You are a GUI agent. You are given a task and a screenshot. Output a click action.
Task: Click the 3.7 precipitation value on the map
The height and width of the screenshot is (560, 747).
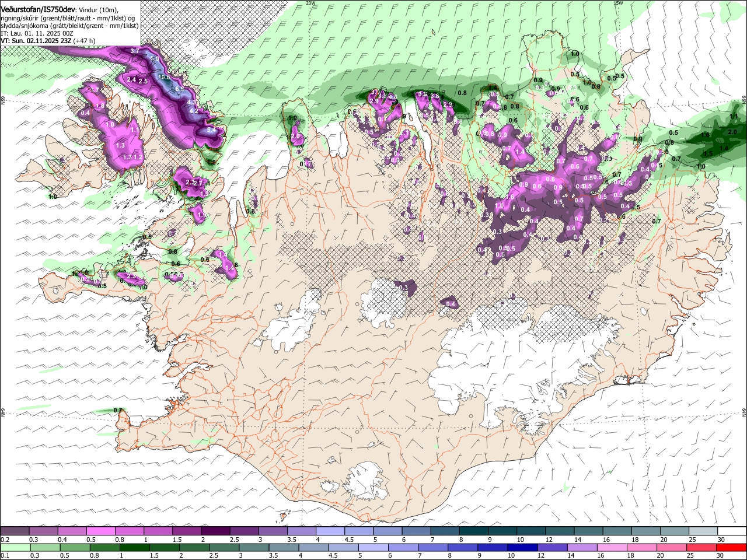click(135, 51)
